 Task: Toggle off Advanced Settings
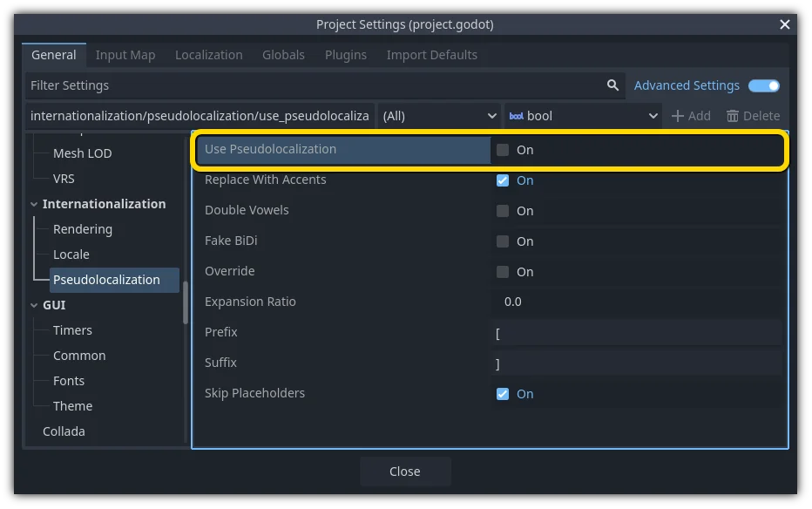(x=764, y=85)
